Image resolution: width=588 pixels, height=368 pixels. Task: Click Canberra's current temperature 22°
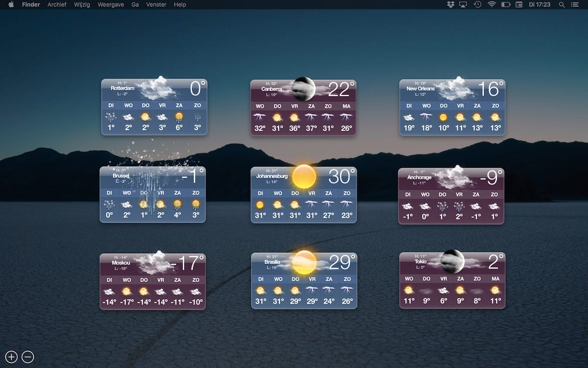click(x=342, y=90)
